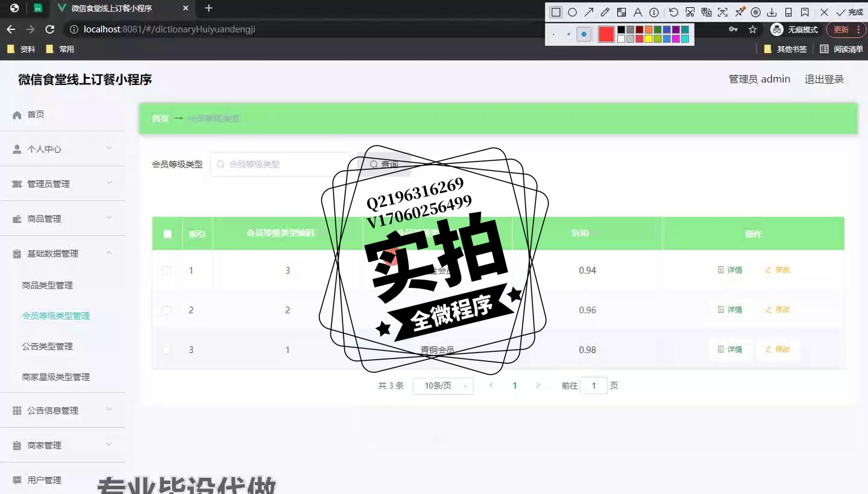This screenshot has height=494, width=868.
Task: Expand the 管理员管理 menu
Action: point(63,184)
